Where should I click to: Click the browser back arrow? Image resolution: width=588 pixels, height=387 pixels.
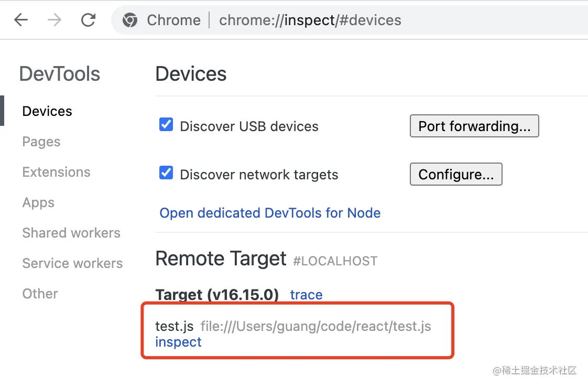20,20
